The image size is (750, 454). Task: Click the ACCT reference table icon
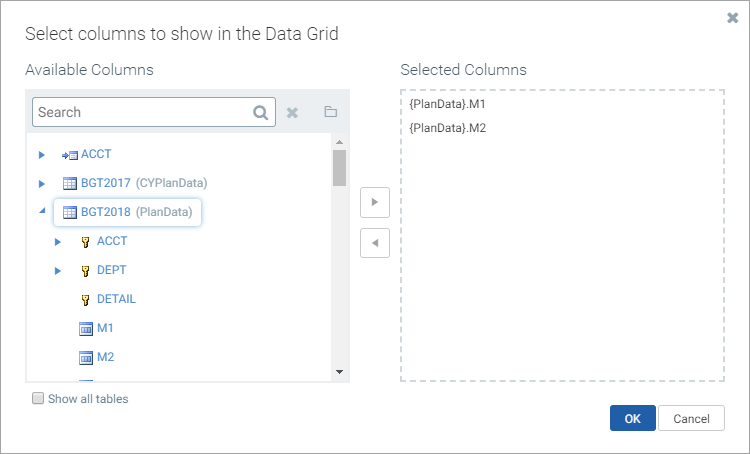(70, 155)
